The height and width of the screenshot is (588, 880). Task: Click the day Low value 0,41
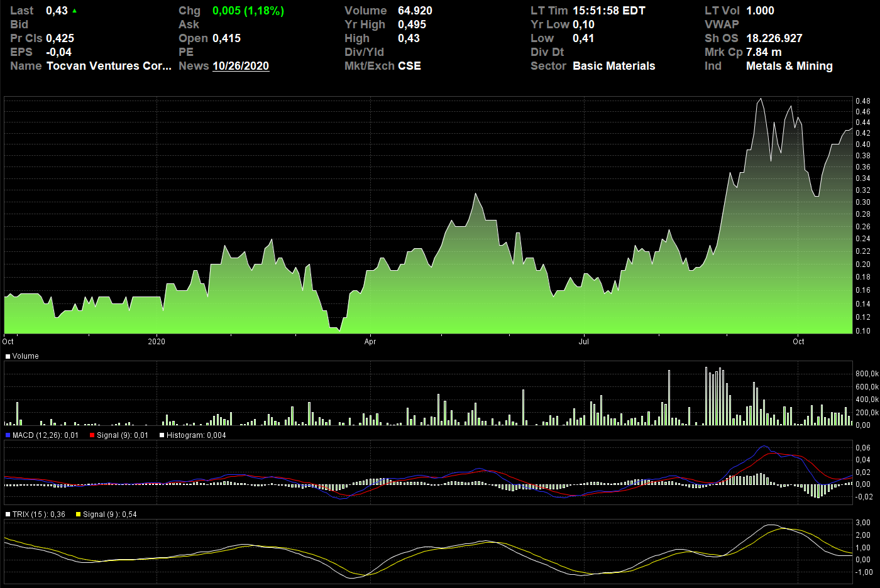[583, 38]
